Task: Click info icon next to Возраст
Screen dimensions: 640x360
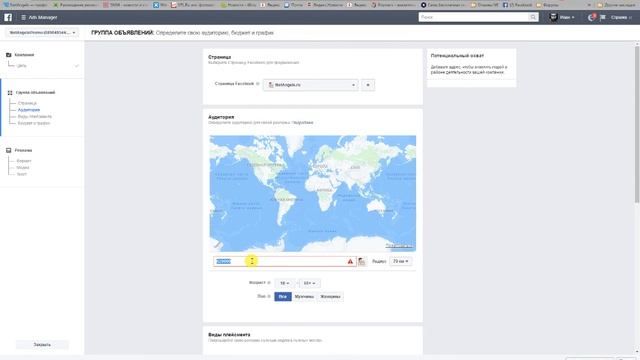Action: click(x=269, y=282)
